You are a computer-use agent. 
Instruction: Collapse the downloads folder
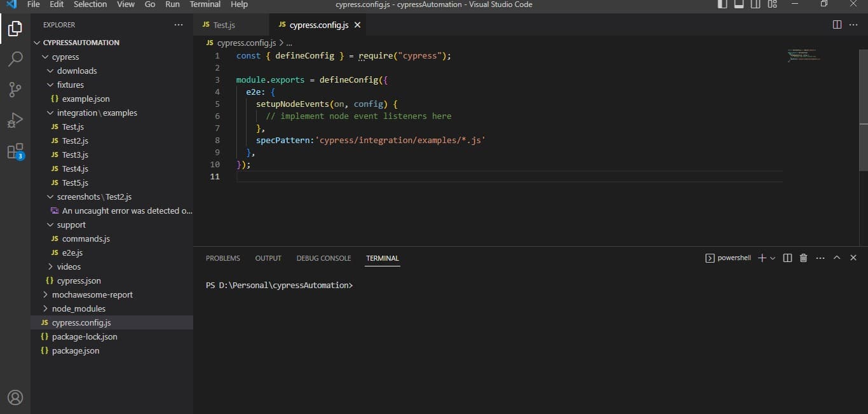[x=112, y=71]
